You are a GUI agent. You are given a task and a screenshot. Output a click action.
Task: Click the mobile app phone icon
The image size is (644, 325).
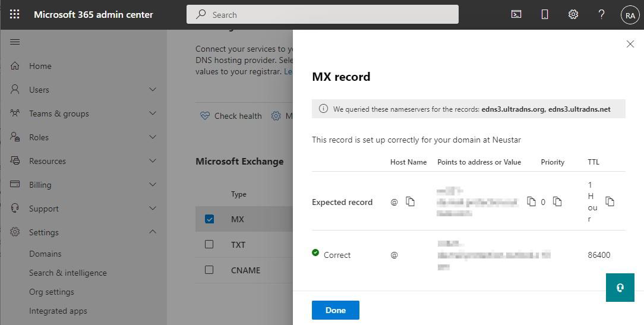click(x=545, y=14)
